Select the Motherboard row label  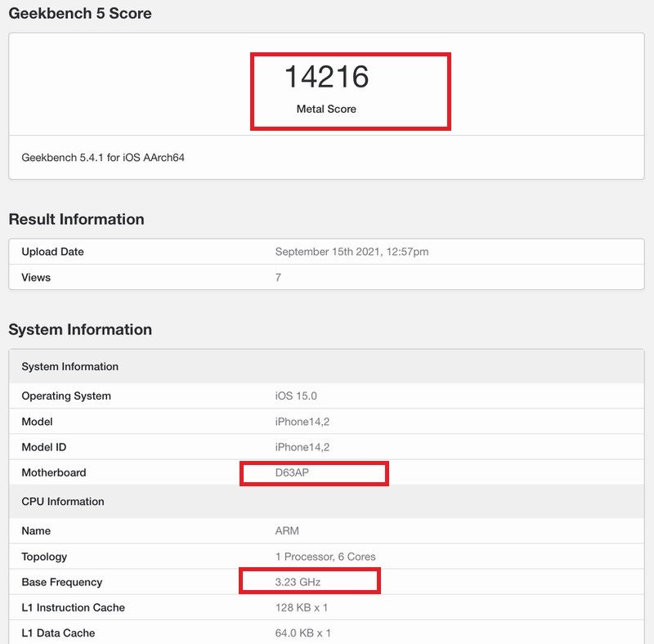(53, 472)
